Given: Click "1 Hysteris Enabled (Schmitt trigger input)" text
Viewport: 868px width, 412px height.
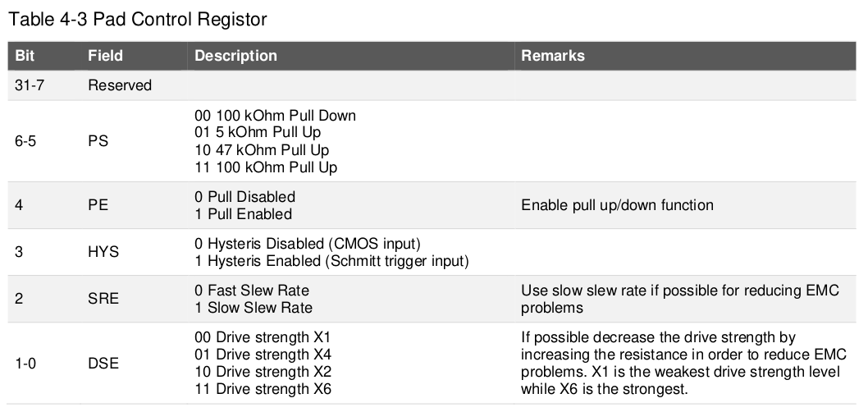Looking at the screenshot, I should (331, 261).
